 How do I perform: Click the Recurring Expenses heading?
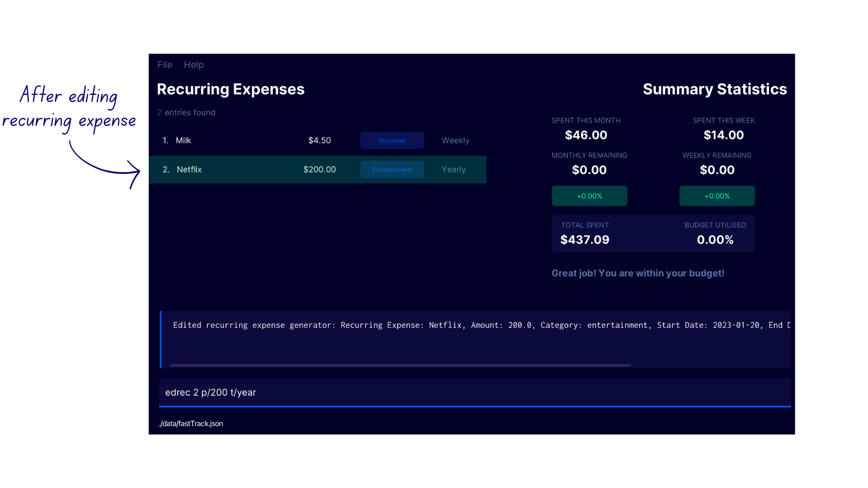[231, 89]
